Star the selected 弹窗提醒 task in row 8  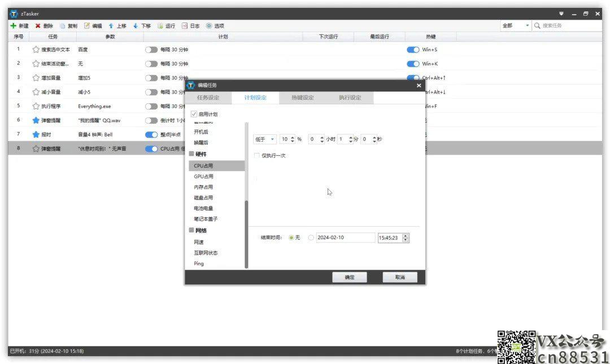click(x=36, y=148)
